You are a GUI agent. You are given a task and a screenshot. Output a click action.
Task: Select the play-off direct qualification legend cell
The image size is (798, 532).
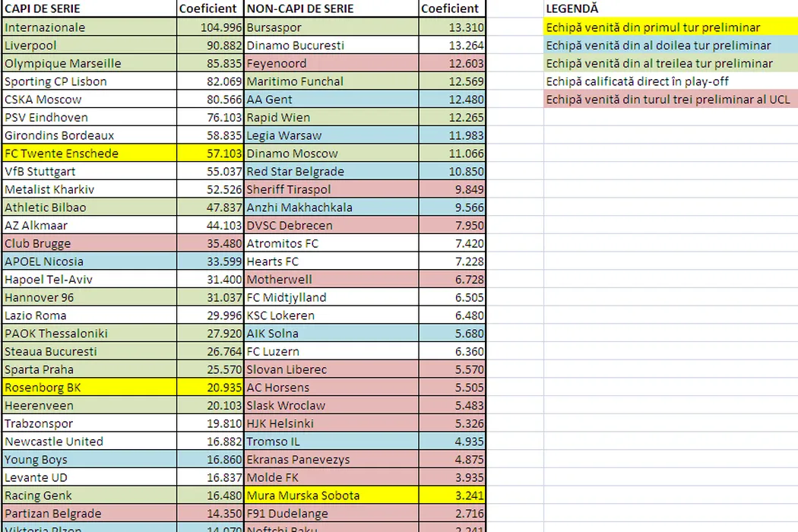[670, 81]
